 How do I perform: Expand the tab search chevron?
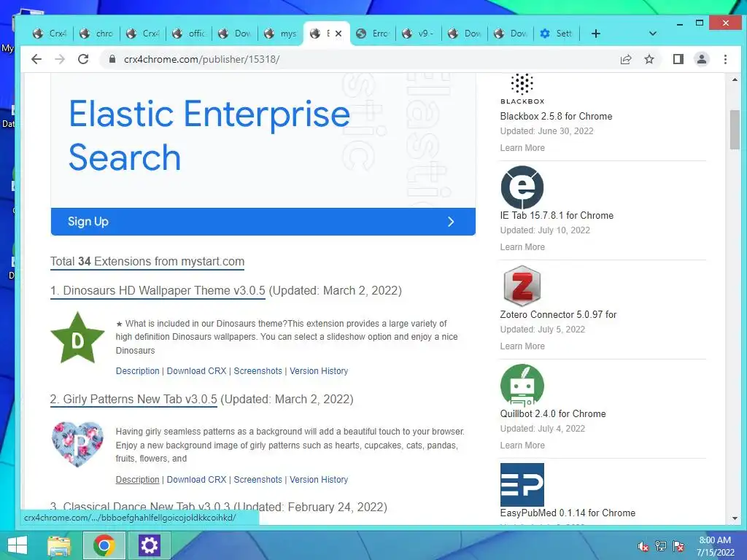tap(653, 34)
